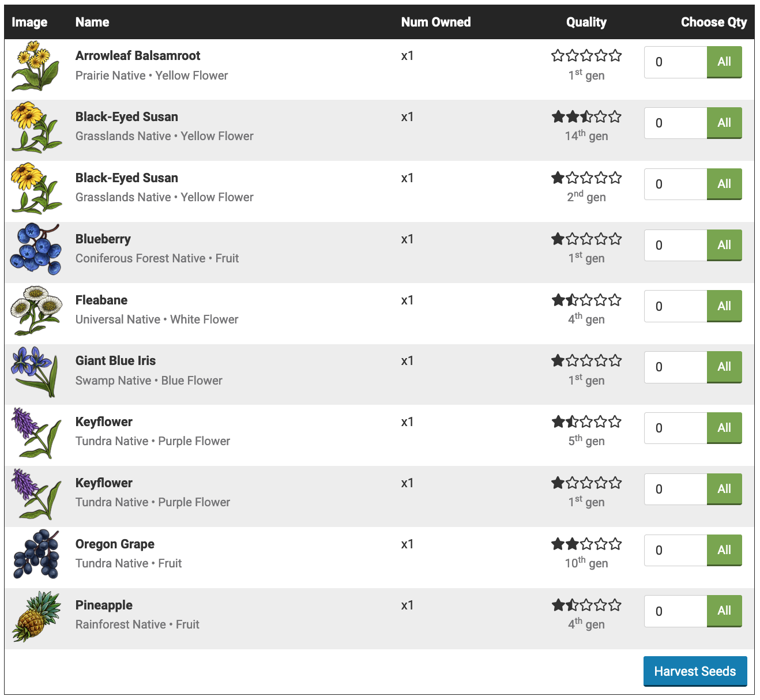Screen dimensions: 760x700
Task: Click the 14th gen Black-Eyed Susan image
Action: [36, 127]
